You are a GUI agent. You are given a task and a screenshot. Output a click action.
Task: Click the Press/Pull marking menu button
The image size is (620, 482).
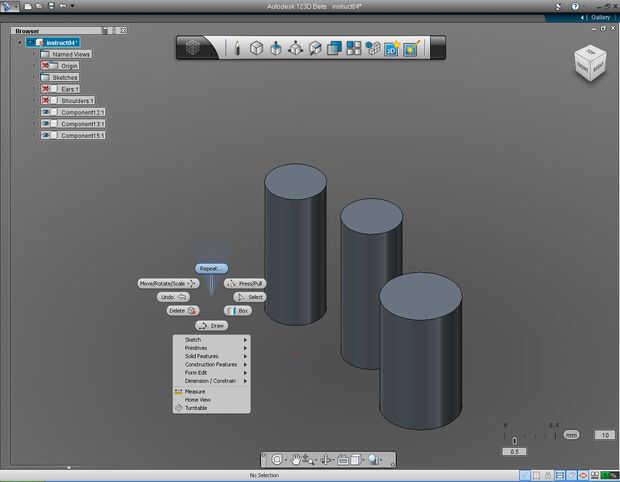point(244,283)
